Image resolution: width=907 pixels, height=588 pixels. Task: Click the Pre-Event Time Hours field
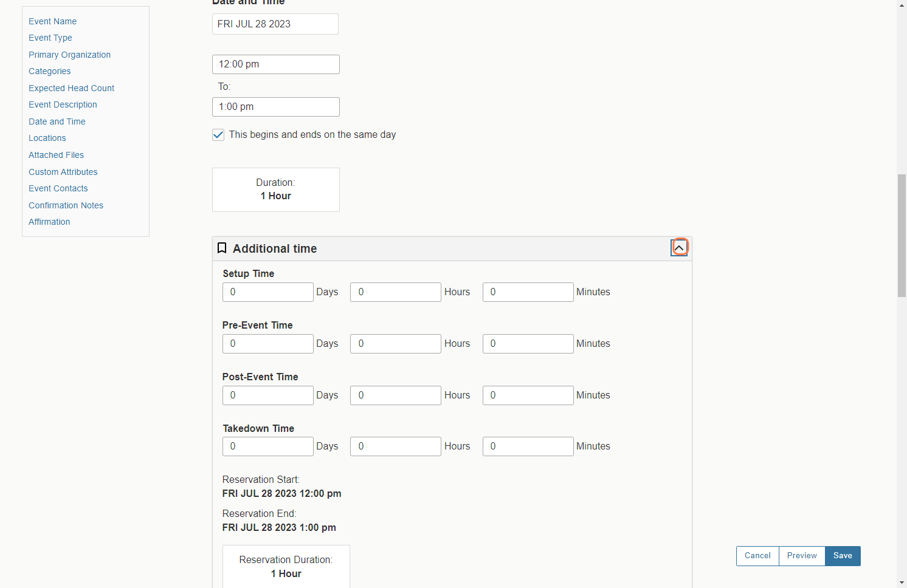[396, 344]
